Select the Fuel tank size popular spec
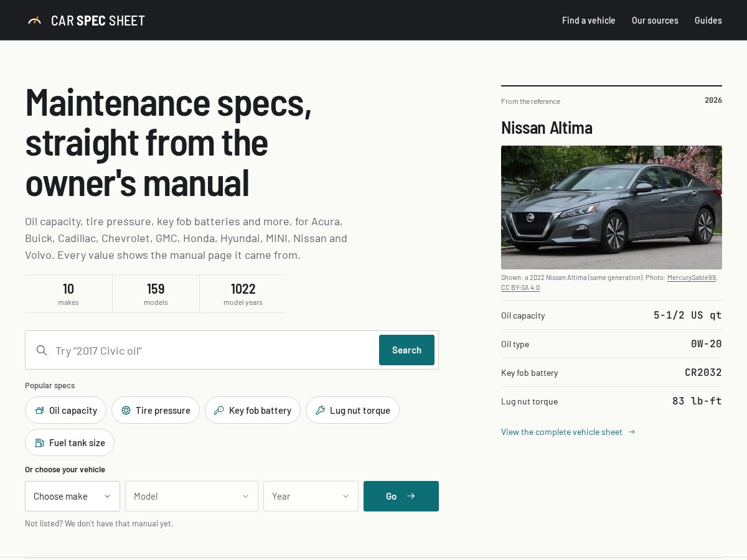 point(70,443)
